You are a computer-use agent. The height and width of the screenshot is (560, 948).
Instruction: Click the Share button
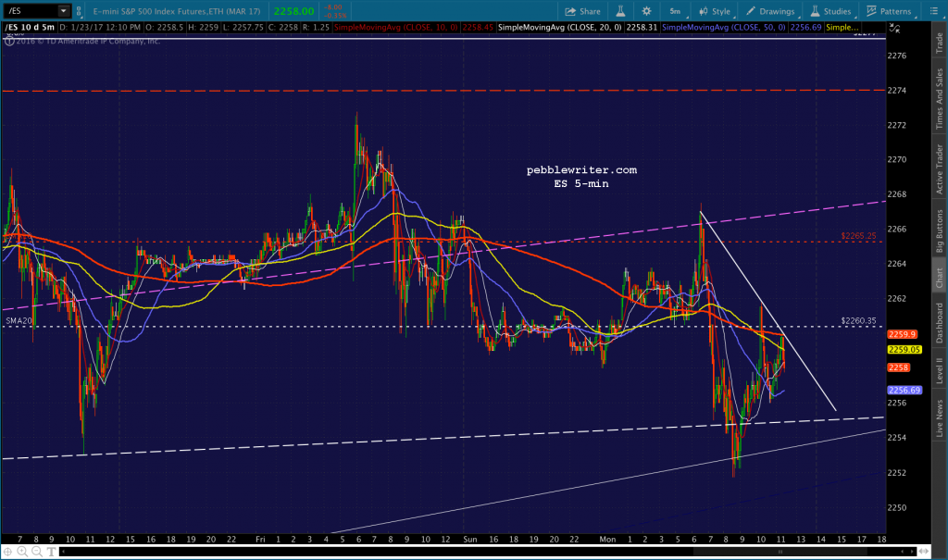583,11
